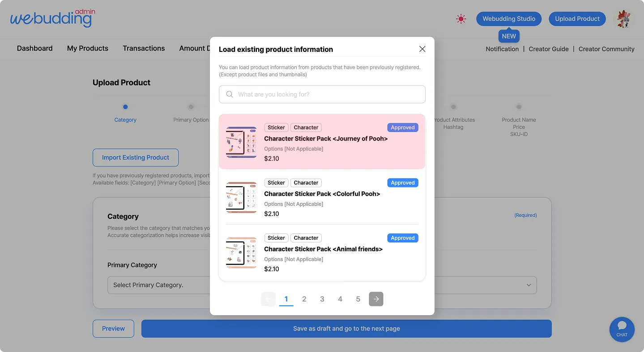Click the Approved badge on Colorful Pooh

pos(403,182)
